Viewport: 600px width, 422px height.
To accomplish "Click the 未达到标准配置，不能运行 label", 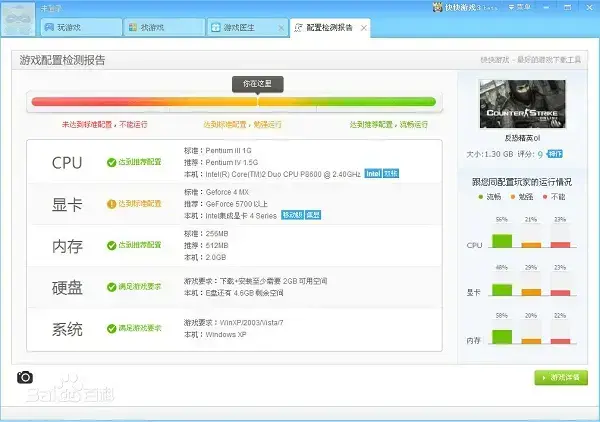I will [x=104, y=125].
